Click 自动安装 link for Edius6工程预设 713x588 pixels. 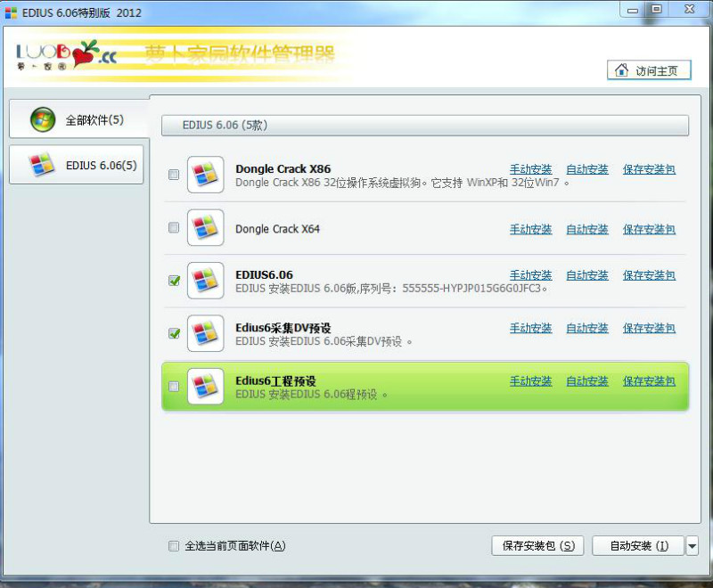(x=587, y=381)
